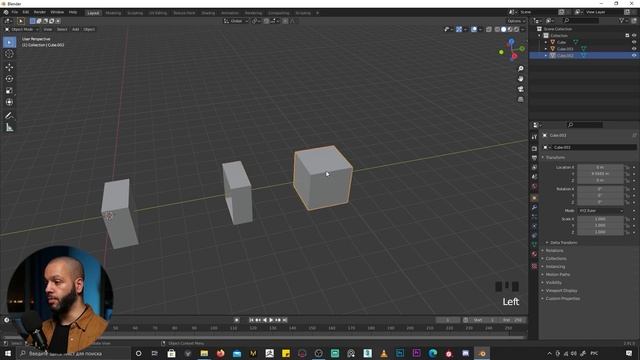Select the Annotate tool
Viewport: 640px width, 360px height.
point(9,116)
